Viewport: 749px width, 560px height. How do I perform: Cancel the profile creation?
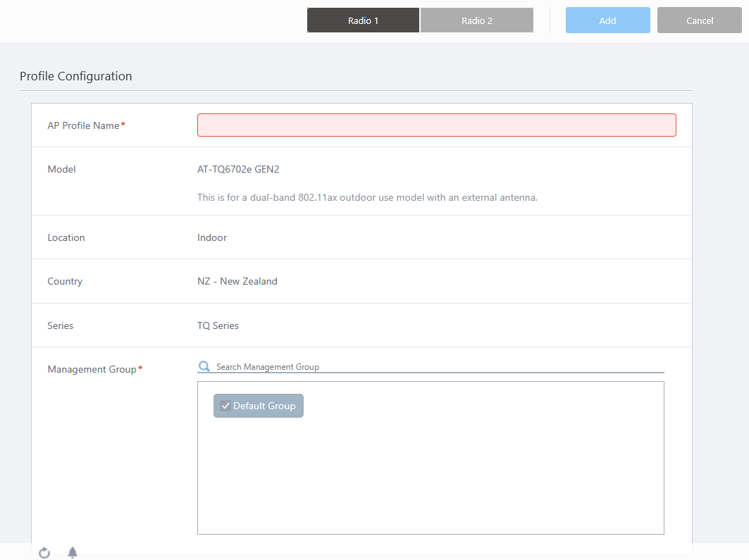click(699, 20)
